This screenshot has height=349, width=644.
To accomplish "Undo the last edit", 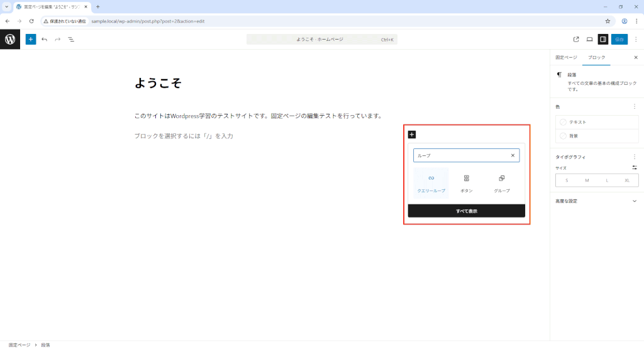I will pyautogui.click(x=45, y=40).
